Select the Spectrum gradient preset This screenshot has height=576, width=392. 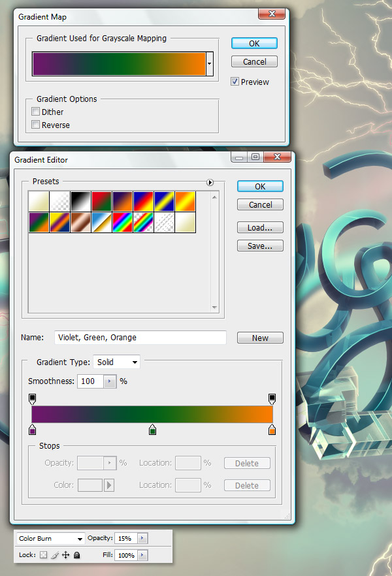point(123,222)
